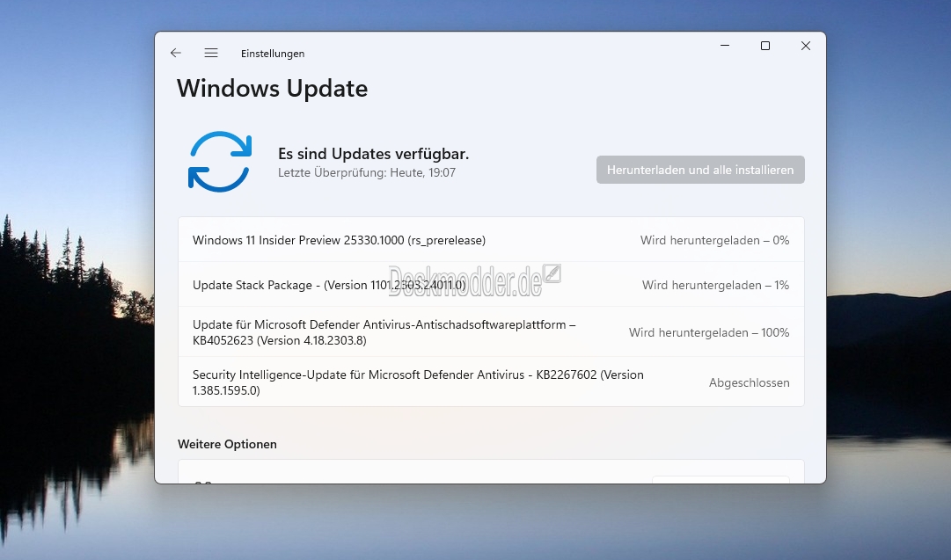Image resolution: width=951 pixels, height=560 pixels.
Task: Click 'Letzte Überprüfung: Heute, 19:07' text
Action: click(x=366, y=172)
